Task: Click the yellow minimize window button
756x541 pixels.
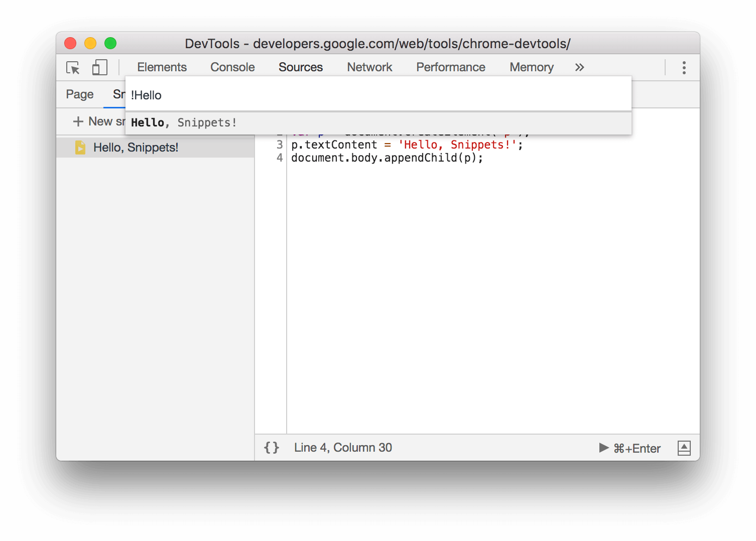Action: tap(90, 44)
